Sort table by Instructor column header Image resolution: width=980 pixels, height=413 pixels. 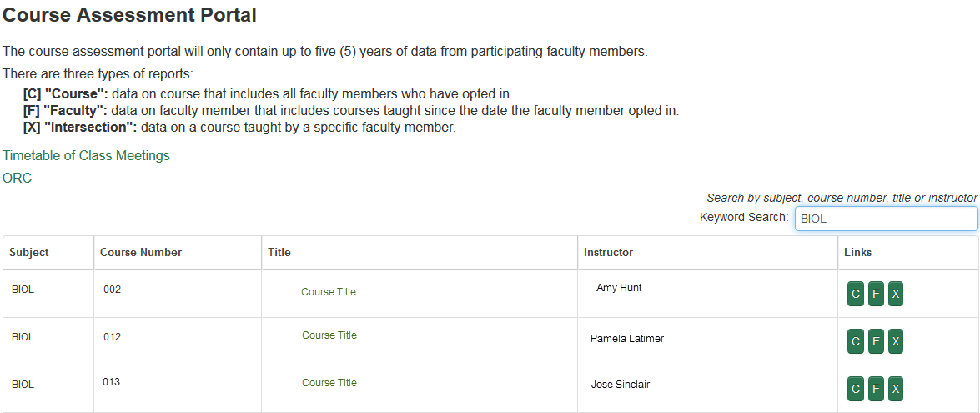608,252
